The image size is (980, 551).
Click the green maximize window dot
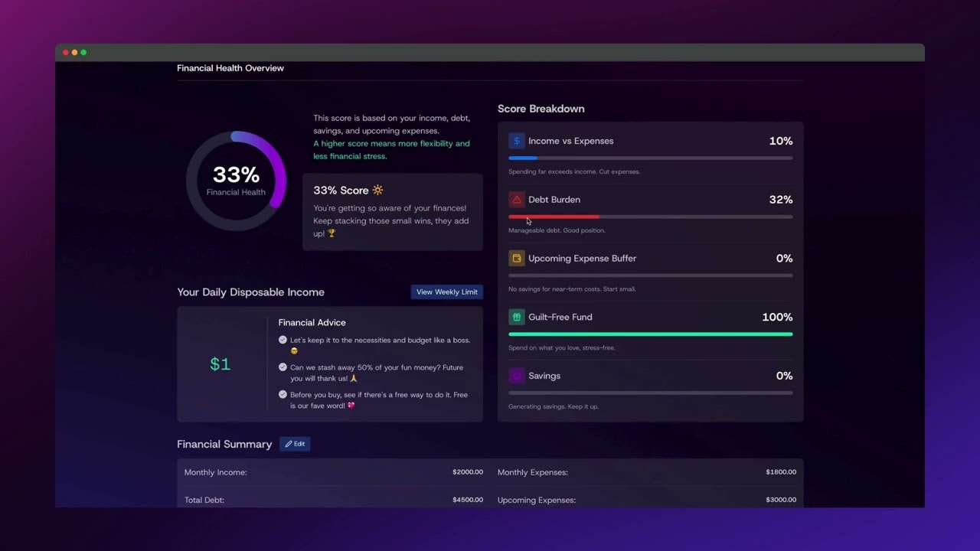coord(83,52)
